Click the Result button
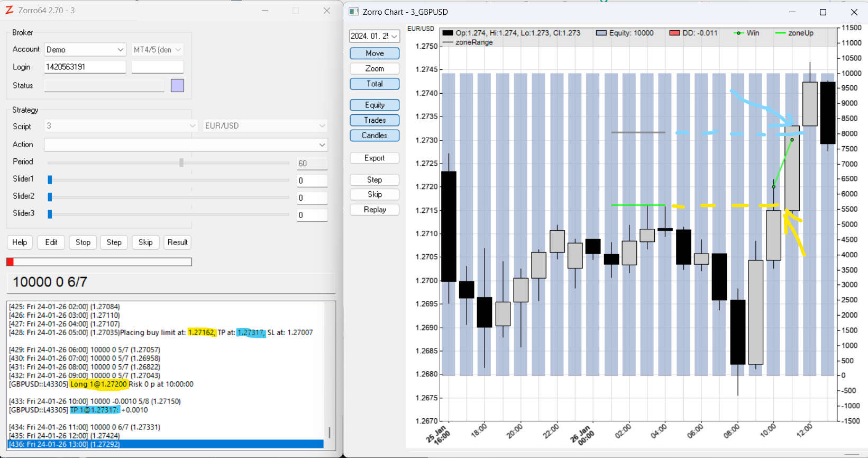 177,243
